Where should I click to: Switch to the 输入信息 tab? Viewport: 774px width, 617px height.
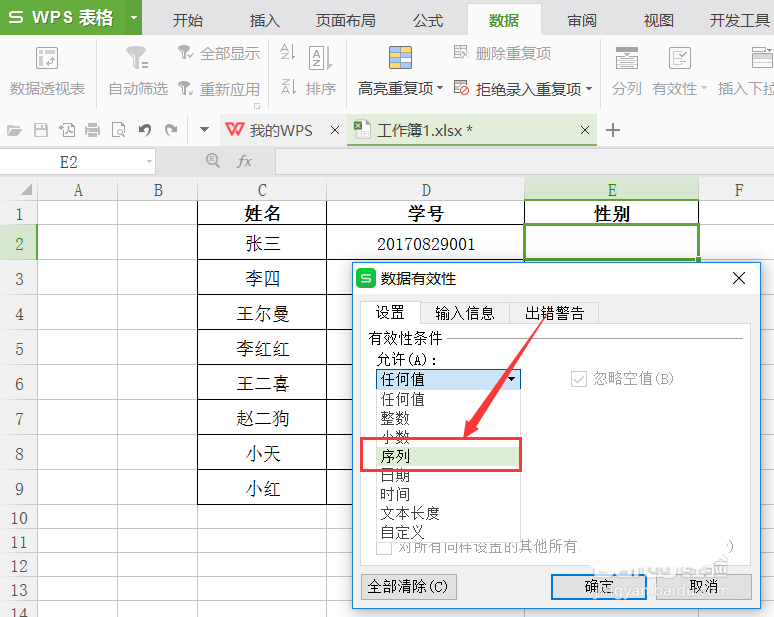pos(464,313)
